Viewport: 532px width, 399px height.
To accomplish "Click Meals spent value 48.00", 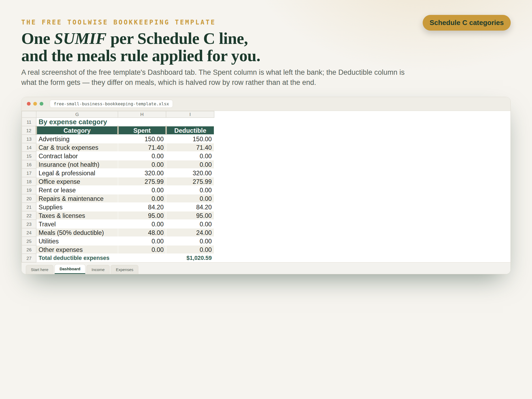I will pyautogui.click(x=142, y=233).
